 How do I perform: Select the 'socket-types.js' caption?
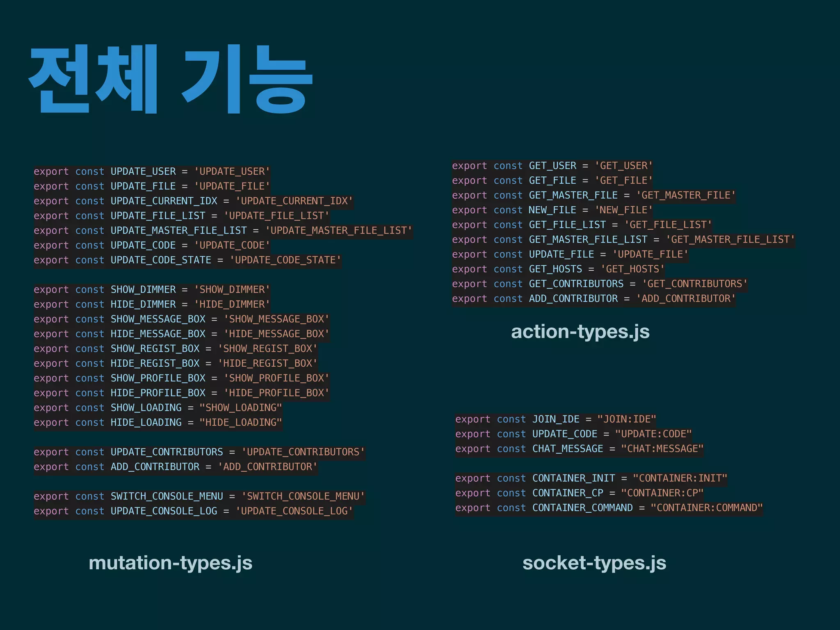click(x=594, y=563)
